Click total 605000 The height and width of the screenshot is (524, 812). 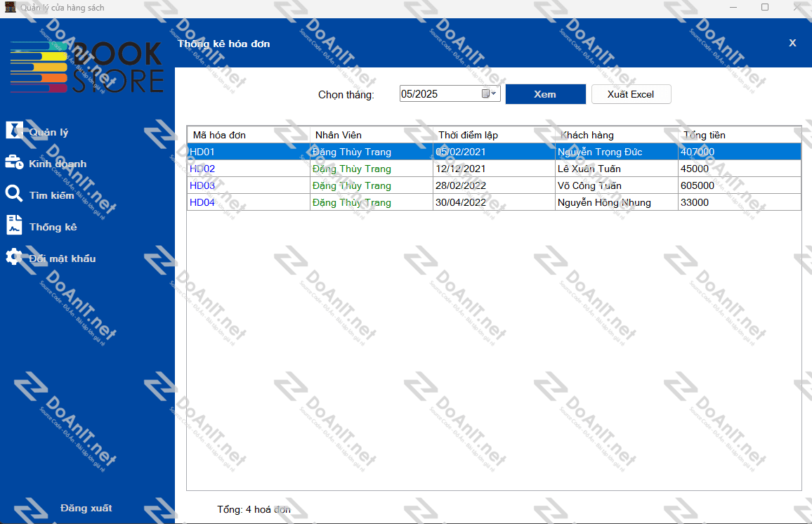click(x=697, y=185)
